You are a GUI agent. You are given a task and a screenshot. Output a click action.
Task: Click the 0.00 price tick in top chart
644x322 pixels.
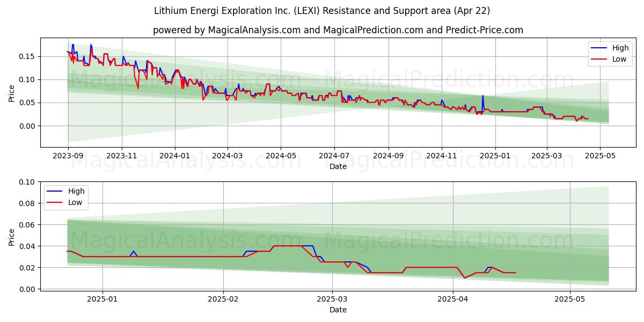[x=28, y=126]
